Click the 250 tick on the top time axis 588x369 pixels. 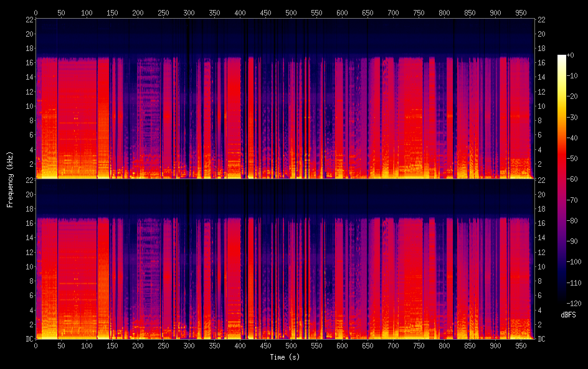coord(163,12)
